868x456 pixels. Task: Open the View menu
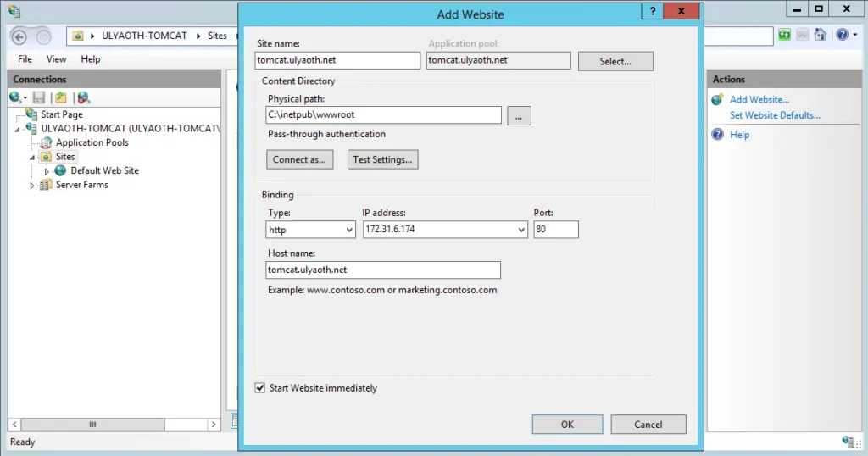tap(56, 59)
